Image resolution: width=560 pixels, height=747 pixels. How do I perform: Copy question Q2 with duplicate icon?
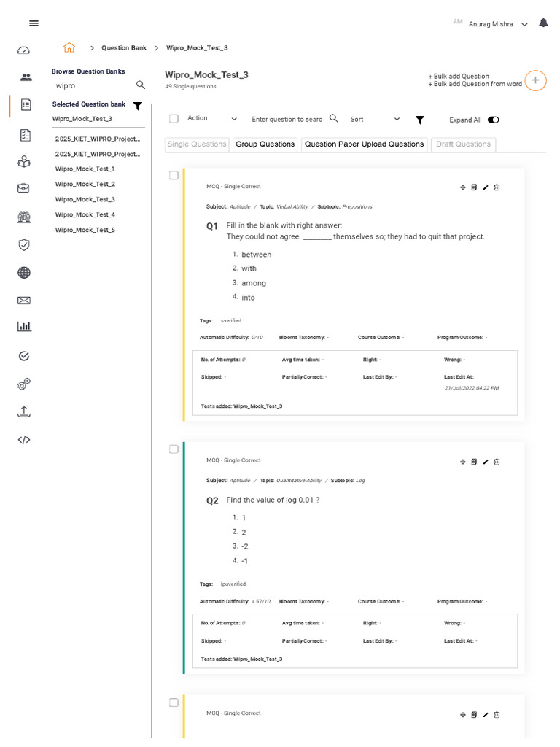[x=474, y=462]
